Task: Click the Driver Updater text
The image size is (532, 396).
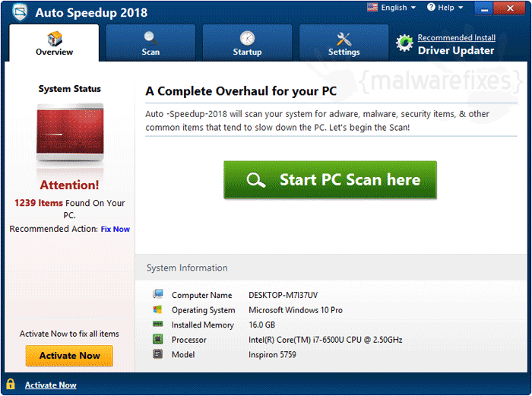Action: (456, 51)
